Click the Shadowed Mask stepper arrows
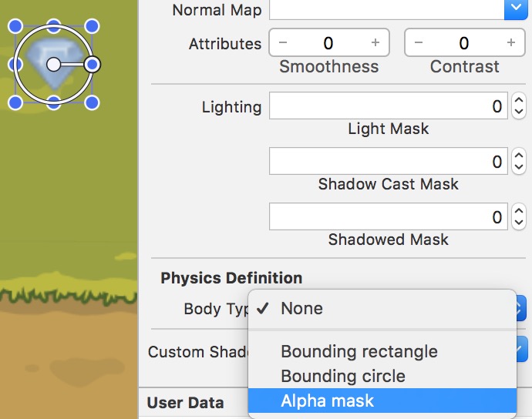 [x=519, y=217]
